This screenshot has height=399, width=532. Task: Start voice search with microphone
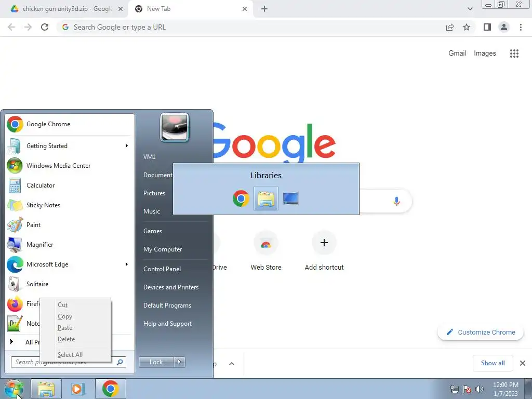pos(396,201)
